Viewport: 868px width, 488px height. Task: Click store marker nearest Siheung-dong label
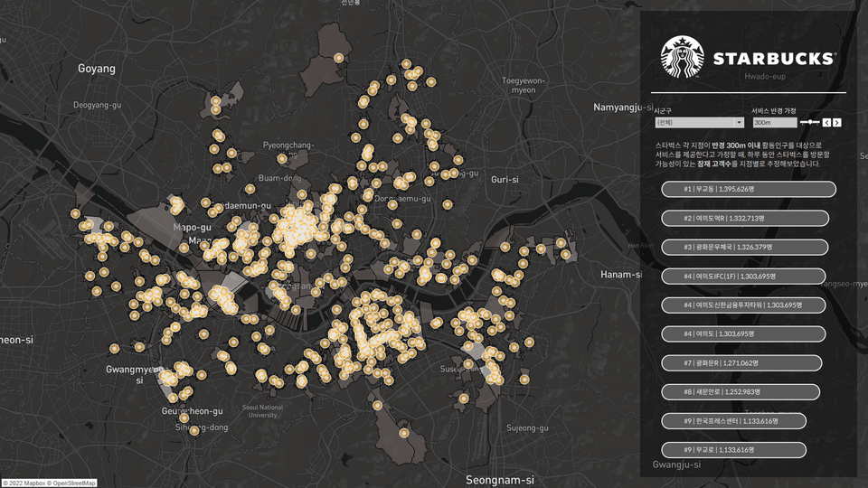(193, 430)
